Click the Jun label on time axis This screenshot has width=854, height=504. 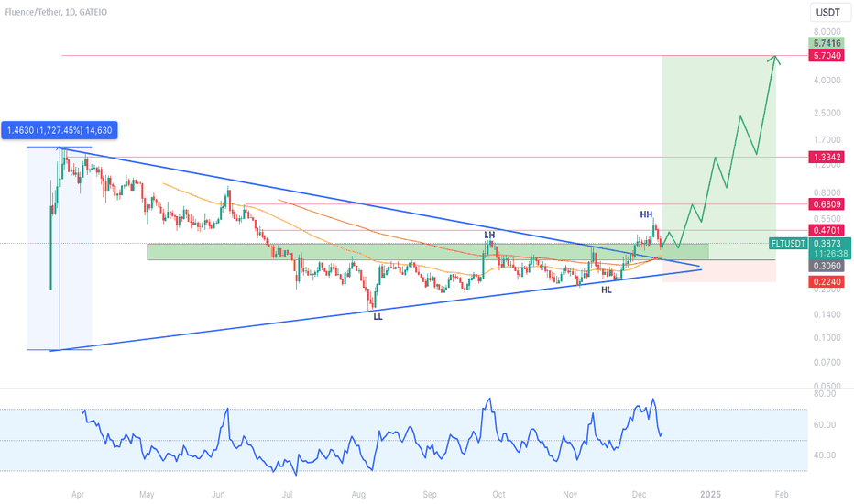pyautogui.click(x=218, y=495)
